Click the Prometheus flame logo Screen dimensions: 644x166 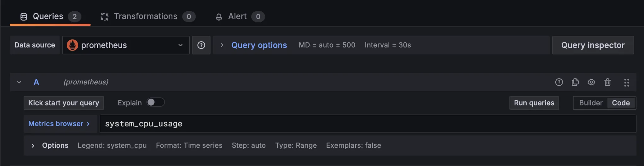coord(72,45)
